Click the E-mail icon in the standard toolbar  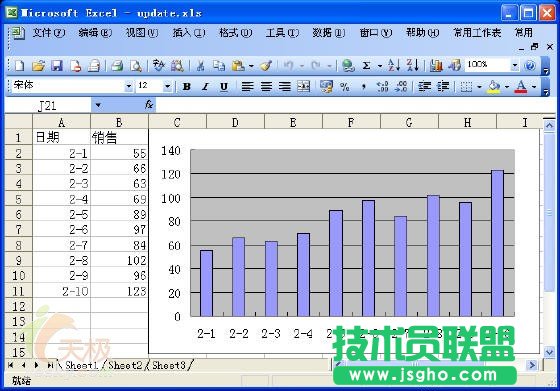coord(94,66)
